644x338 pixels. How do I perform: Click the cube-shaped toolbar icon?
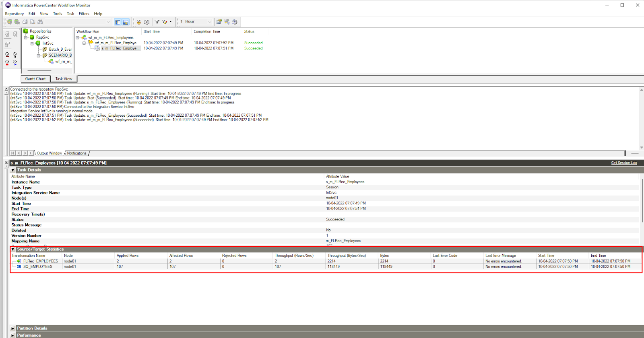147,22
